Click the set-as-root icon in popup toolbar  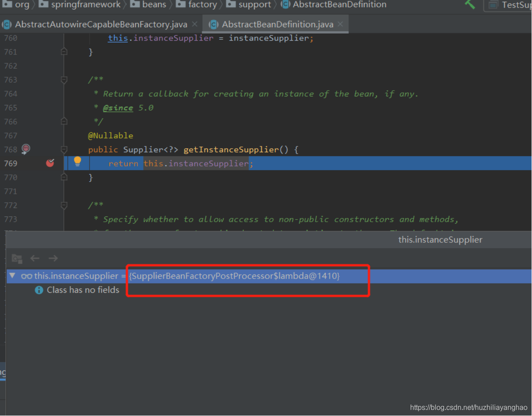(x=17, y=258)
